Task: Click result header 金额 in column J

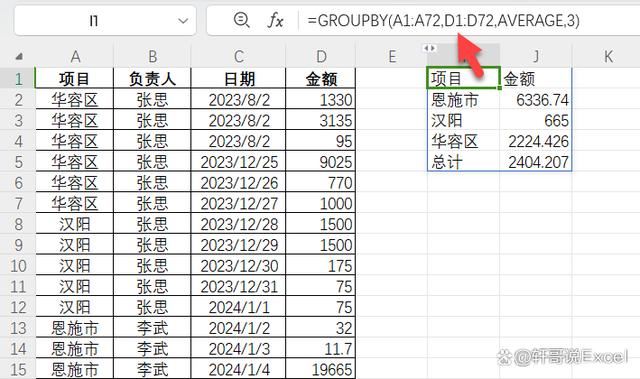Action: [x=536, y=78]
